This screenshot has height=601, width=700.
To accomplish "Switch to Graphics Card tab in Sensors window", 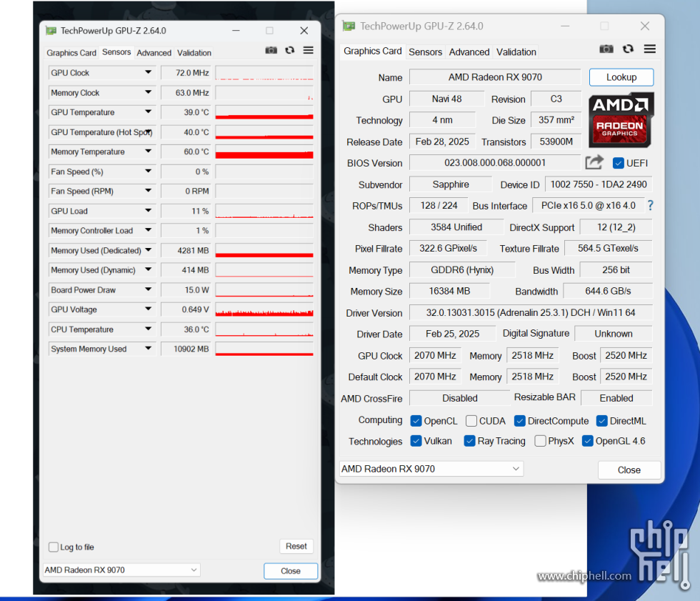I will click(x=71, y=53).
